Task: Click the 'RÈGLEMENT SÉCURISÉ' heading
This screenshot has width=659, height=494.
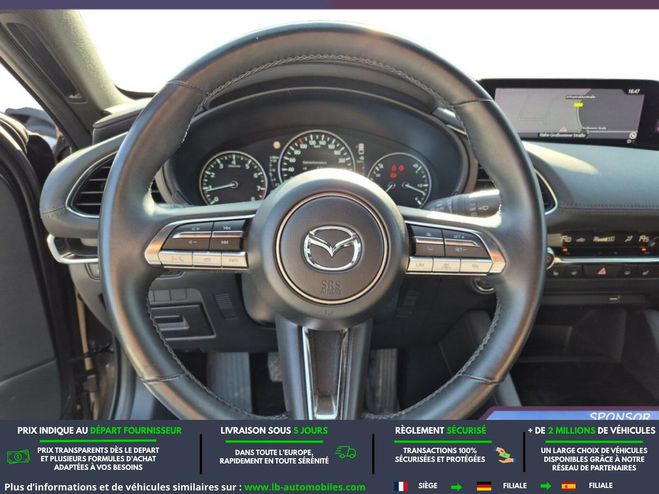Action: click(440, 431)
